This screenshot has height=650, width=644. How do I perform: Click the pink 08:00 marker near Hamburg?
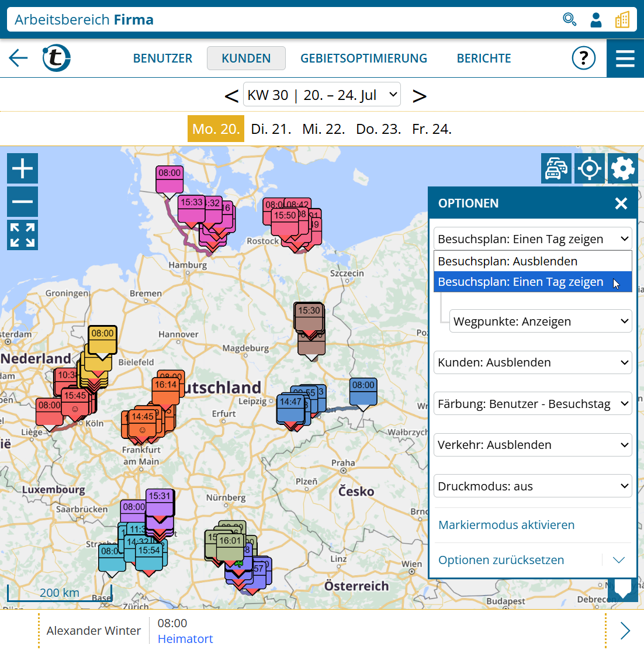coord(169,179)
